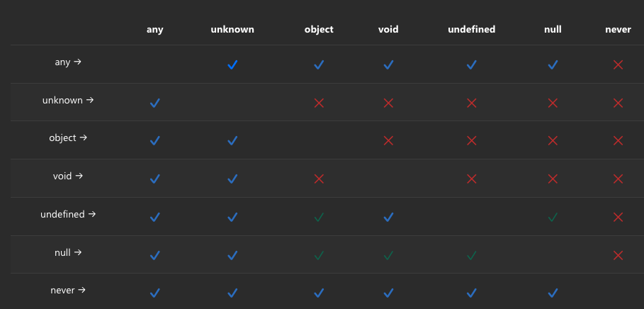The image size is (644, 309).
Task: Click the 'null' column header
Action: click(553, 30)
